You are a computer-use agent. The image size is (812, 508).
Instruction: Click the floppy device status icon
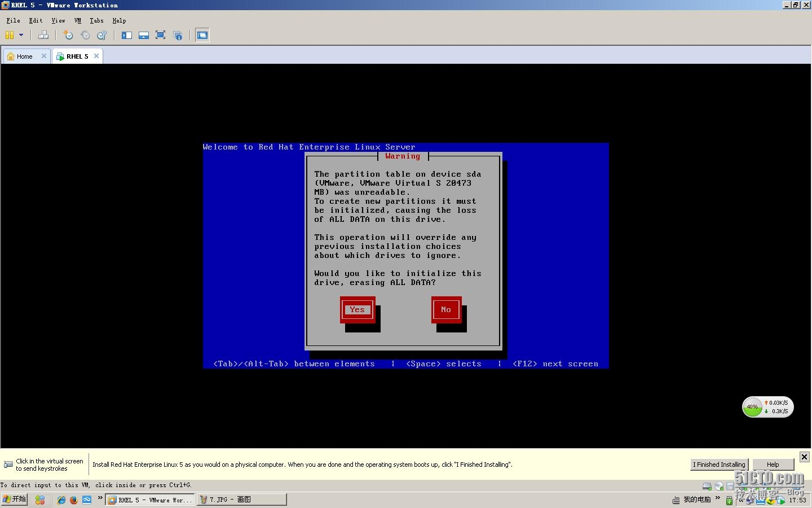(x=730, y=486)
